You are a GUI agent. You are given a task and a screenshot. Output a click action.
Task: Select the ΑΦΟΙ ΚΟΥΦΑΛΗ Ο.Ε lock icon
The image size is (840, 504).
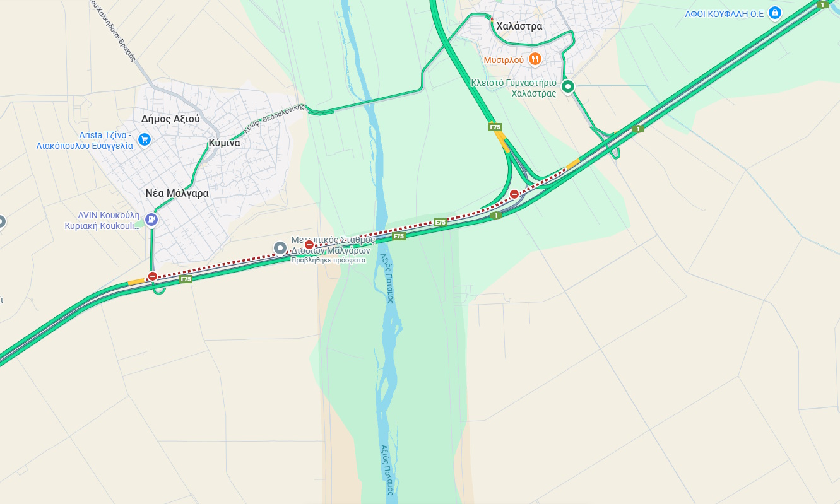(x=776, y=13)
